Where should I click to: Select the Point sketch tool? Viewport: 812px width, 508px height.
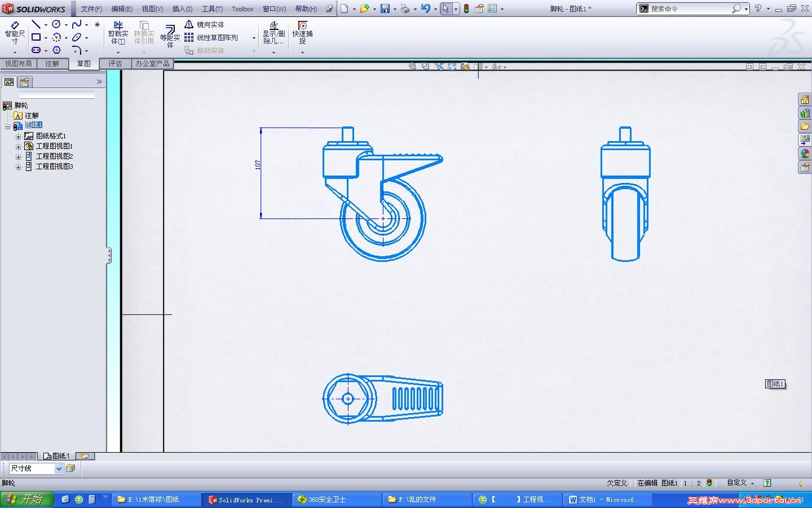pos(97,25)
